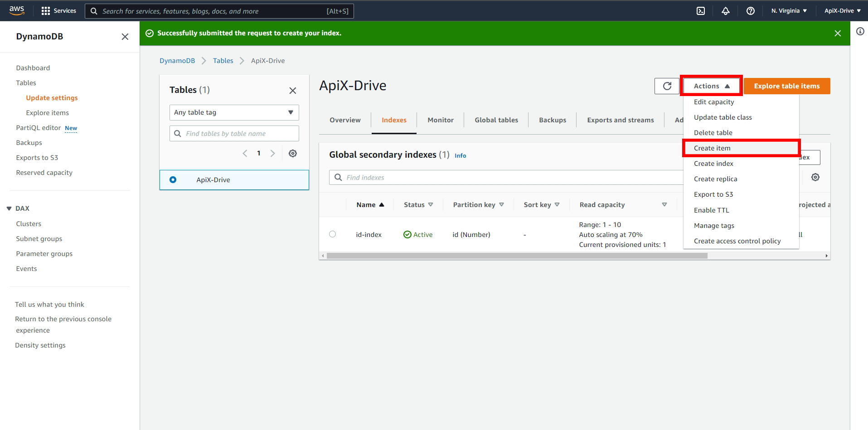Screen dimensions: 868x430
Task: Dismiss the green success banner
Action: click(x=838, y=33)
